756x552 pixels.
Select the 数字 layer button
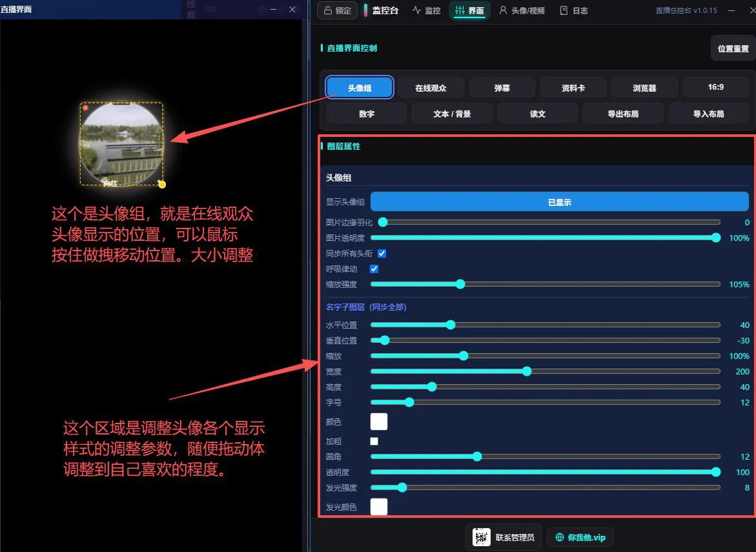367,114
